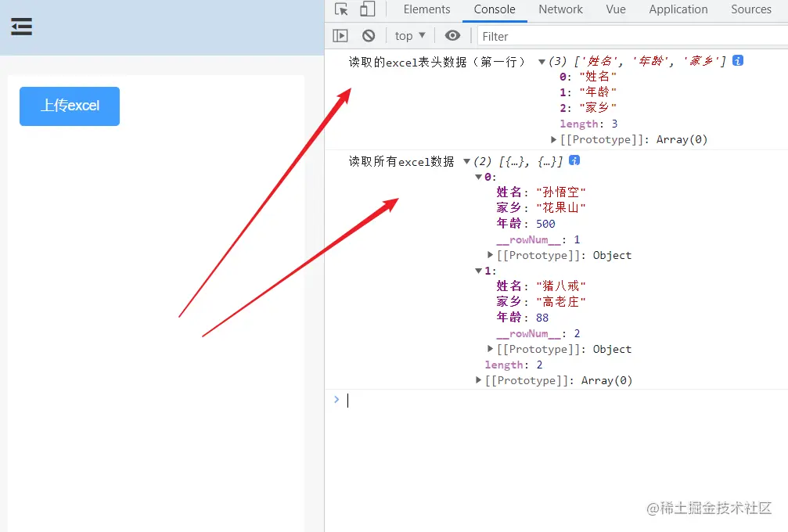Activate the inspect element picker icon

(x=341, y=9)
